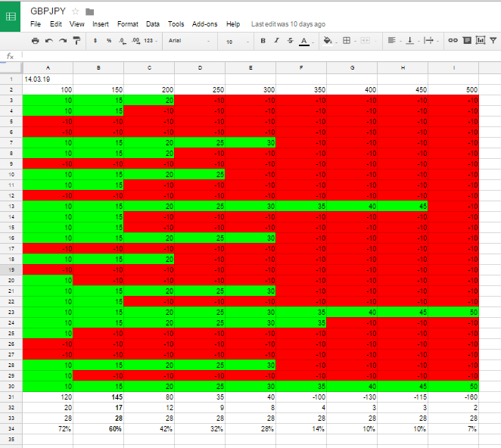Toggle strikethrough formatting
501x448 pixels.
[x=290, y=41]
